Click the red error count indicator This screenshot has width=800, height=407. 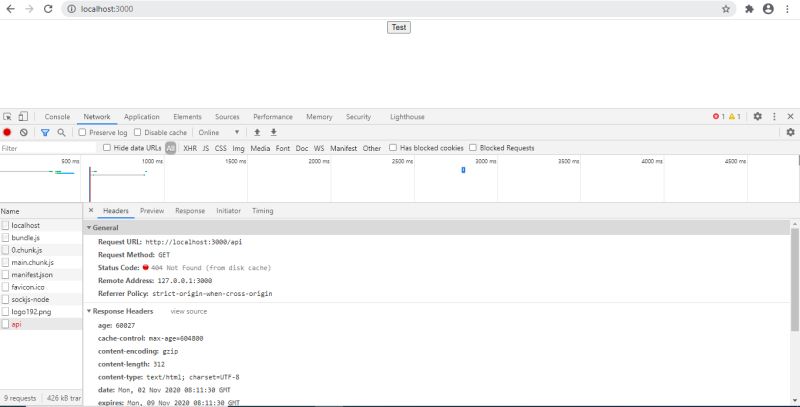[x=718, y=116]
